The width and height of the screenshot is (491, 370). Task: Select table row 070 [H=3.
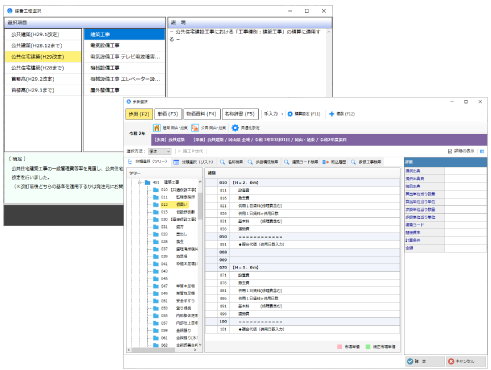[302, 268]
